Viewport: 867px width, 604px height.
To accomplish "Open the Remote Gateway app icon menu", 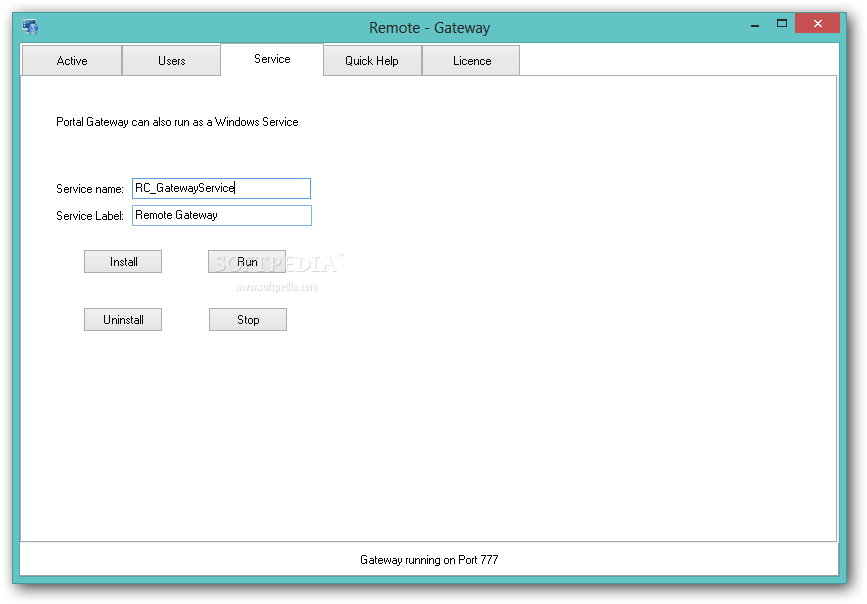I will (x=30, y=27).
